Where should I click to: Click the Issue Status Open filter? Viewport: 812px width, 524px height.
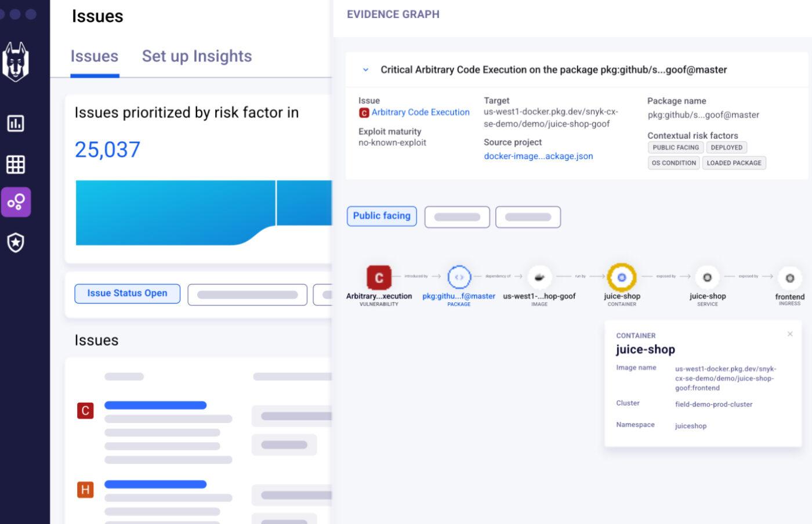(127, 294)
